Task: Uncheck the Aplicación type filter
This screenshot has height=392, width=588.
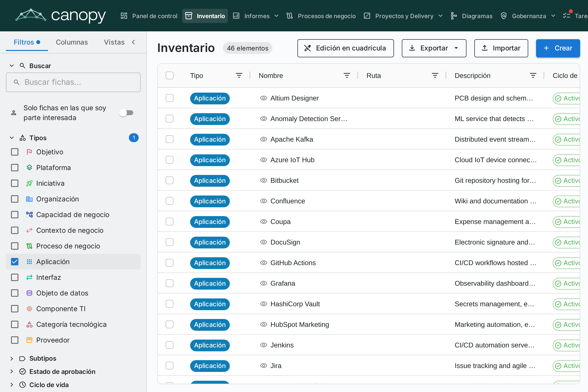Action: coord(15,262)
